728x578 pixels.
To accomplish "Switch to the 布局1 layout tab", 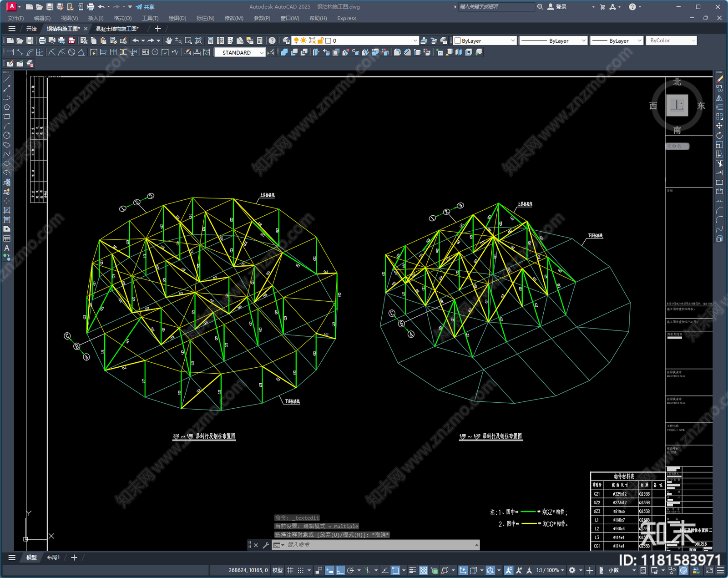I will point(53,558).
